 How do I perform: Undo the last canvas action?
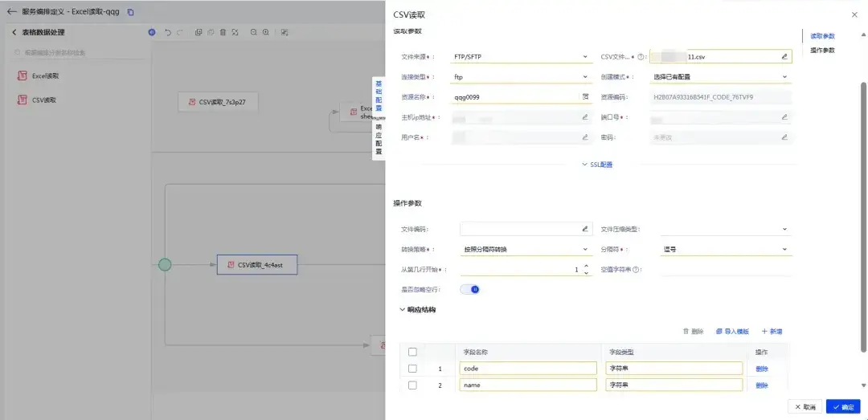(x=168, y=33)
